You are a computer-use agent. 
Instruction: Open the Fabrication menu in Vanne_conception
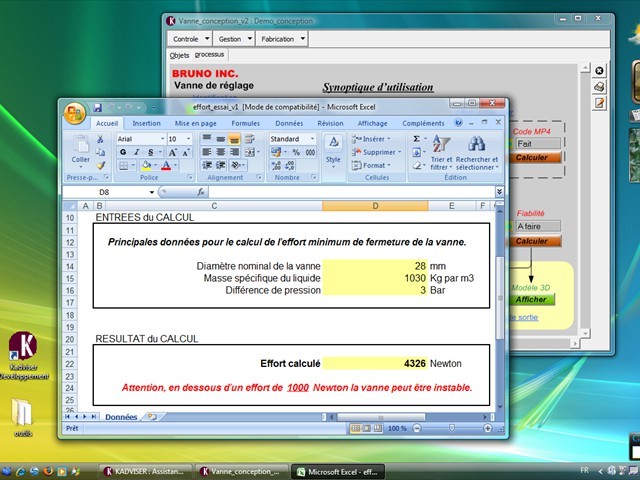tap(282, 39)
